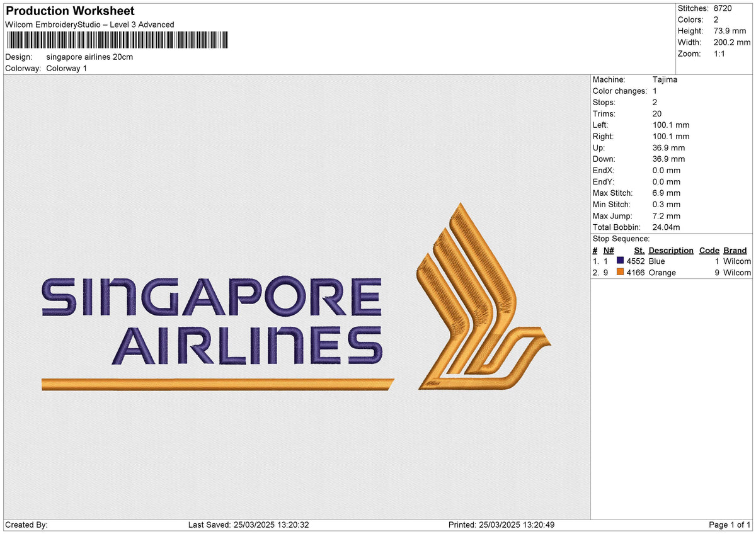
Task: Click the 'St.' column header
Action: click(639, 251)
